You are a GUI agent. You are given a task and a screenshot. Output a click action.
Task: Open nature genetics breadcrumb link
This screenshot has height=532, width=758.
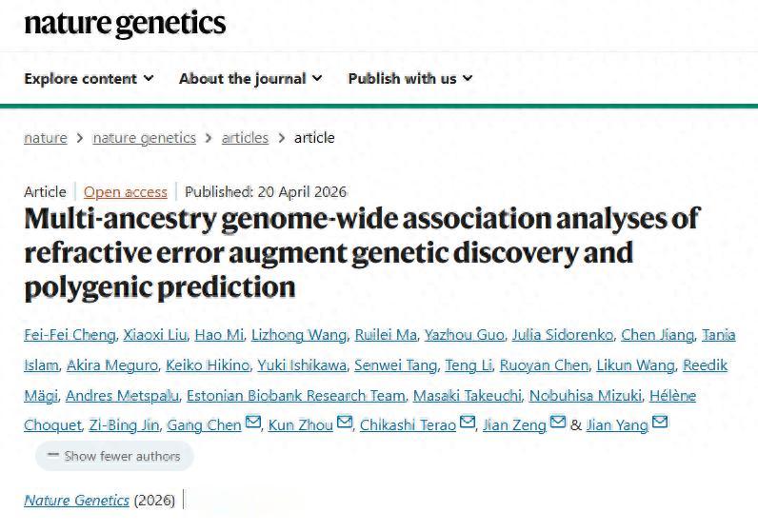click(x=144, y=137)
